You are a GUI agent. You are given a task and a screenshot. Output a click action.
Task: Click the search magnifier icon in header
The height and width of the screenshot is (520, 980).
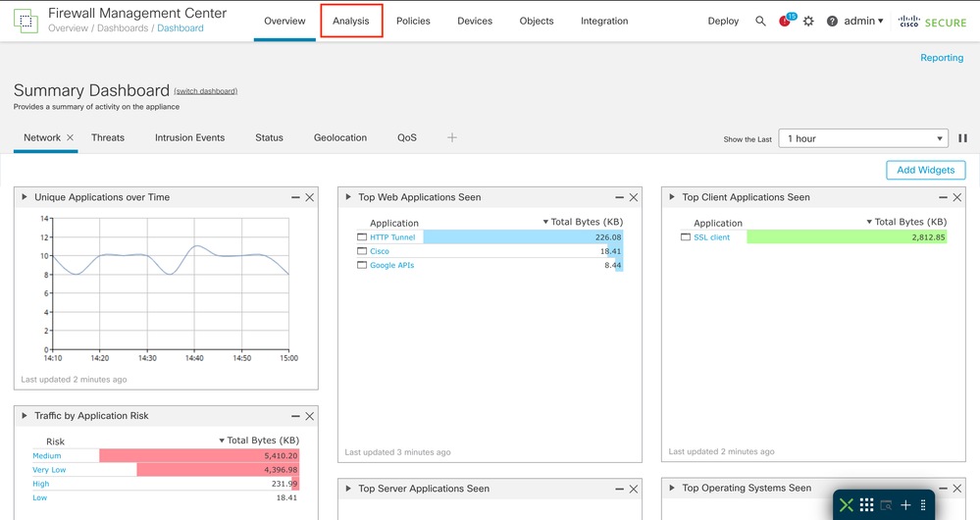[760, 22]
